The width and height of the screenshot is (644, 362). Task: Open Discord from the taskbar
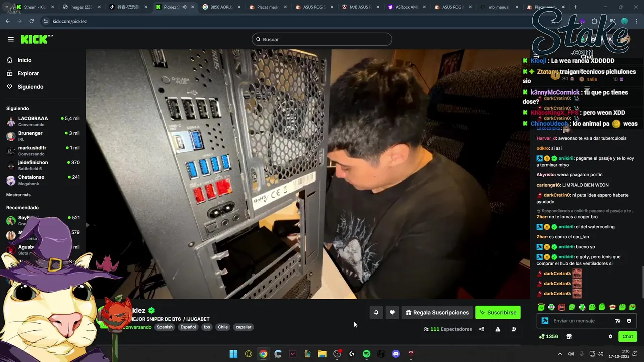pos(396,354)
